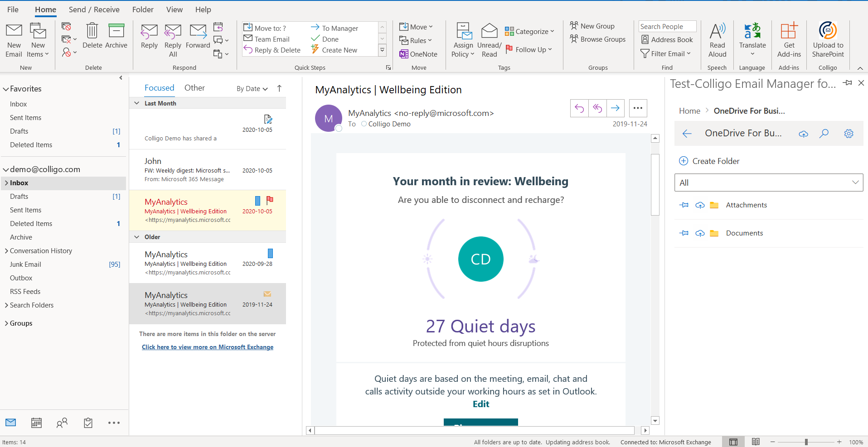Open Send / Receive tab
Screen dimensions: 868x447
pos(94,10)
